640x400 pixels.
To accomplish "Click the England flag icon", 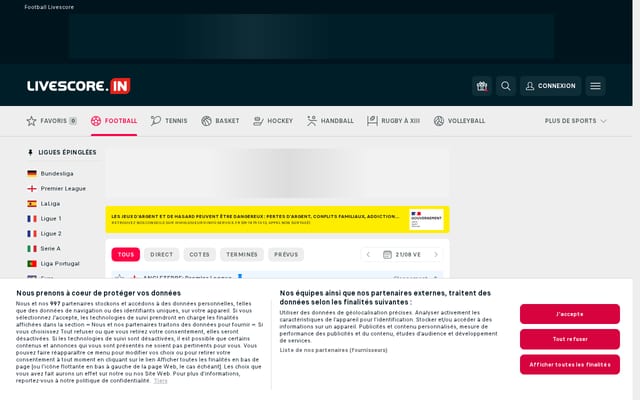I will [32, 189].
